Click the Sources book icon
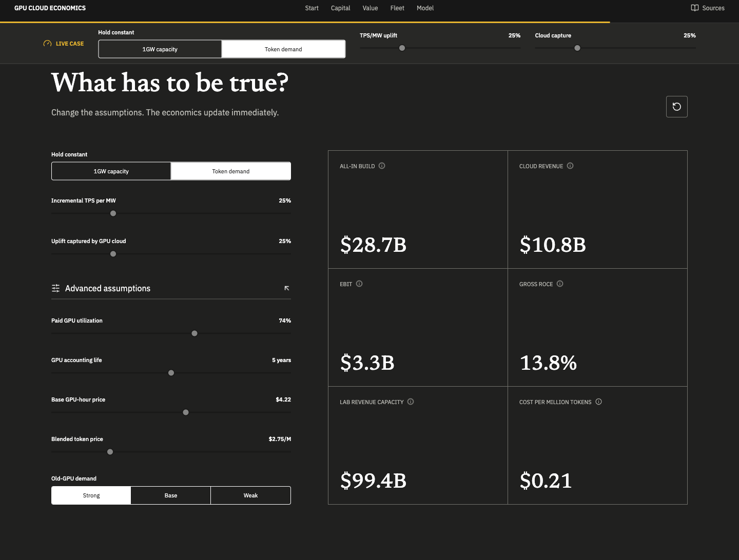The width and height of the screenshot is (739, 560). click(695, 8)
